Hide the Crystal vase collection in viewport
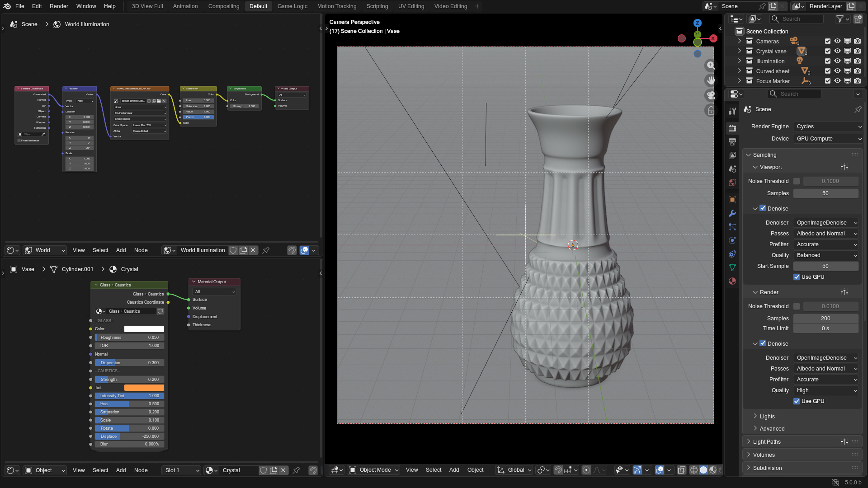Viewport: 868px width, 488px height. (x=837, y=51)
